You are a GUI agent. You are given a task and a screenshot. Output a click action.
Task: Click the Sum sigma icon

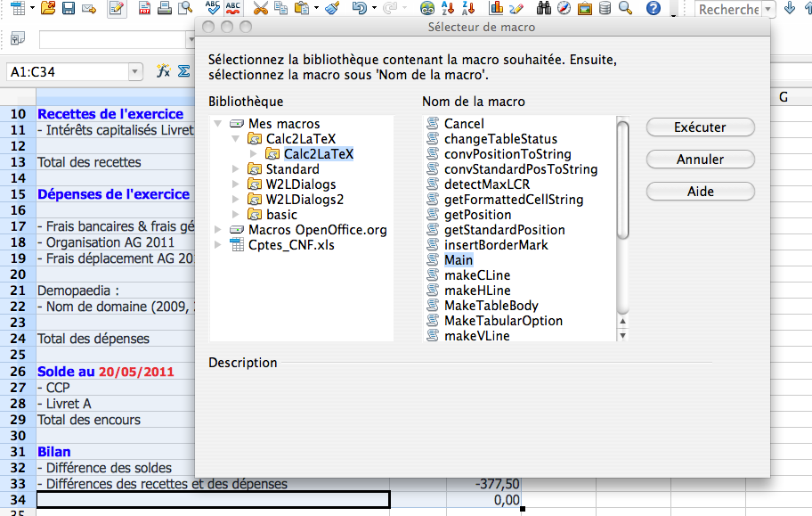pos(183,71)
